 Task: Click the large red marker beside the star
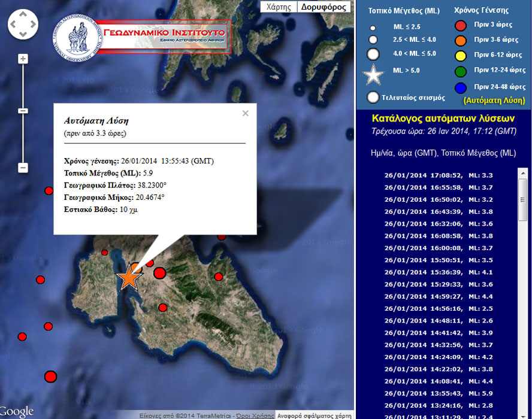tap(159, 274)
